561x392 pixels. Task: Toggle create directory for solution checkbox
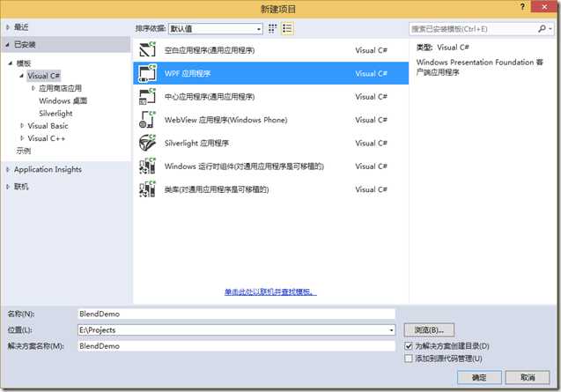(409, 346)
